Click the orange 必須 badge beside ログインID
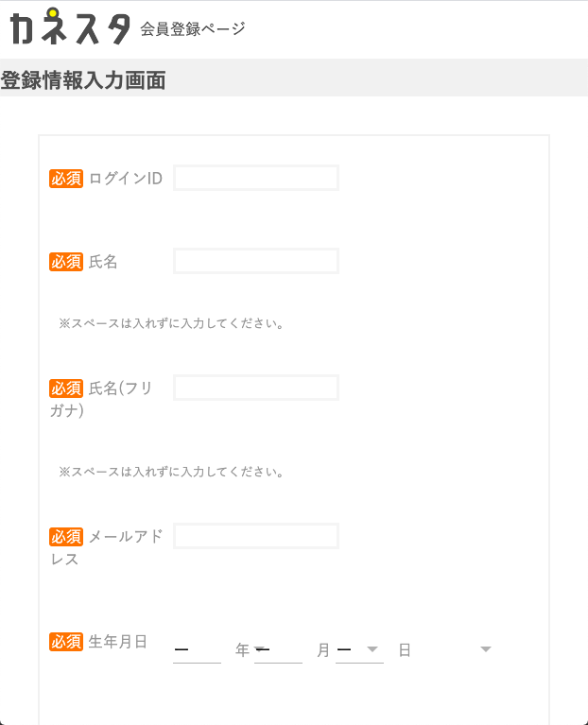The height and width of the screenshot is (725, 588). tap(66, 179)
